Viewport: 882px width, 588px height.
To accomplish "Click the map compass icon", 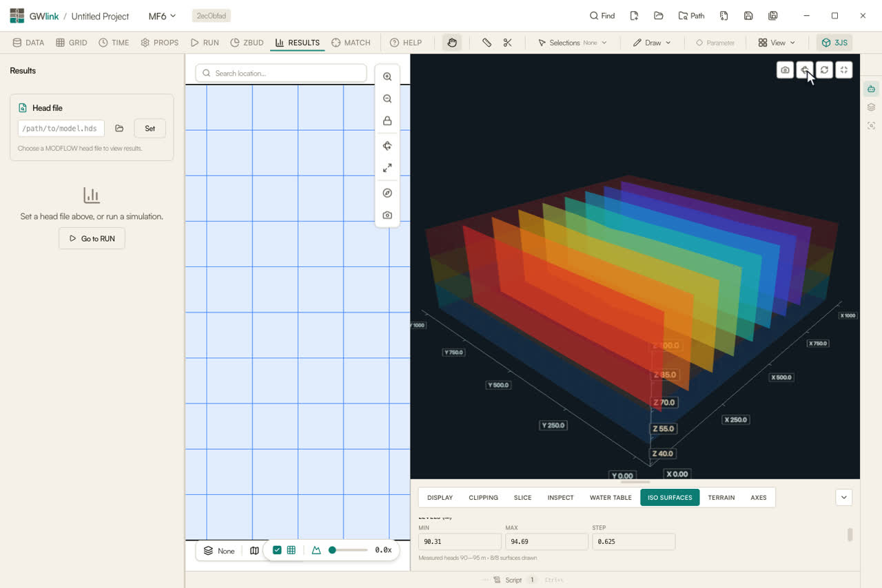I will tap(387, 193).
